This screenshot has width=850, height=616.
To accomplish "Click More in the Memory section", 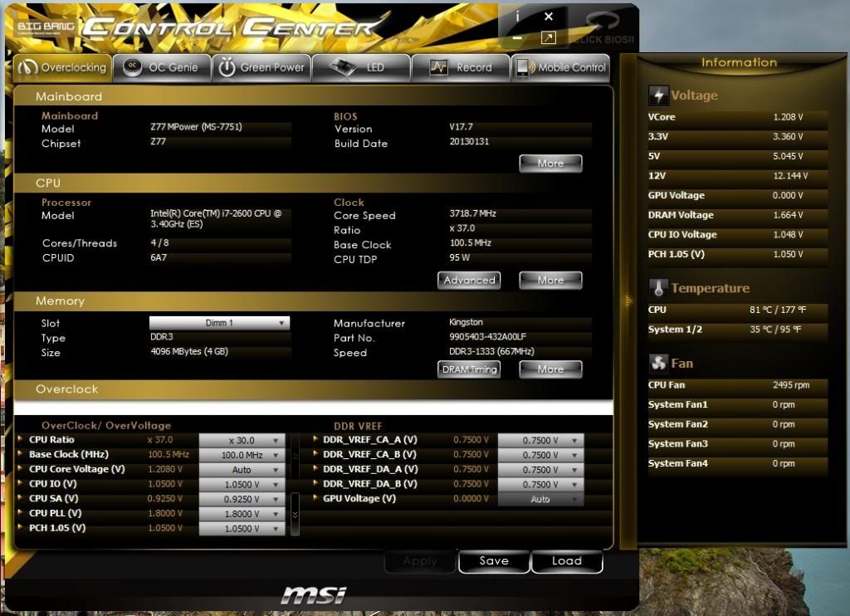I will pyautogui.click(x=551, y=369).
